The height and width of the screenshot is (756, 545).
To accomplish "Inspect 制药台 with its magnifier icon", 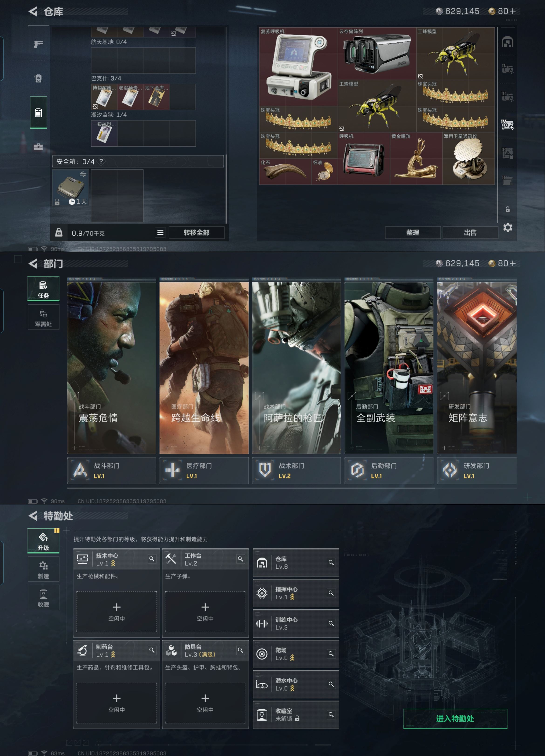I will (x=152, y=650).
